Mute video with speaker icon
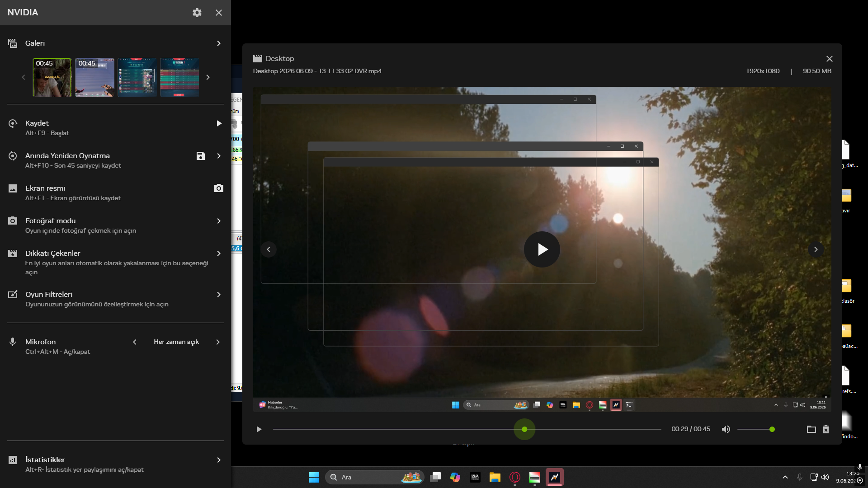 726,429
